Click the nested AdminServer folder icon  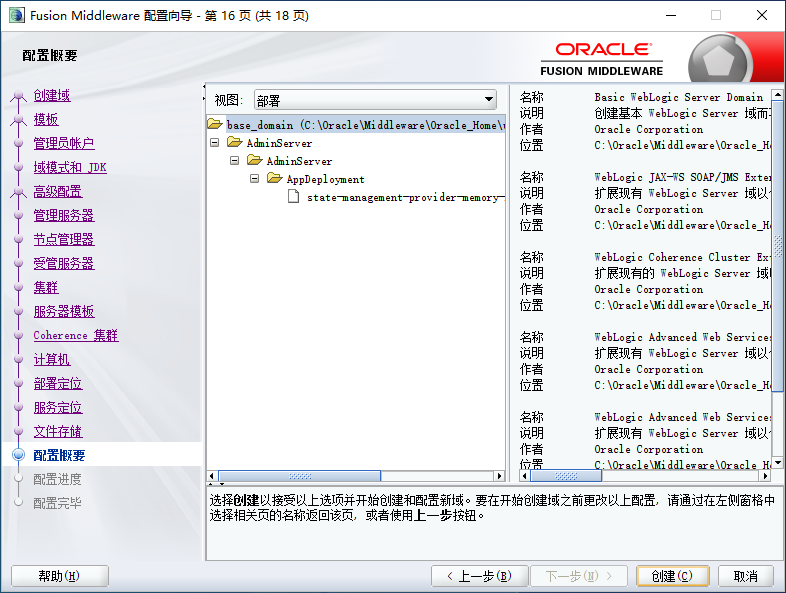tap(255, 160)
